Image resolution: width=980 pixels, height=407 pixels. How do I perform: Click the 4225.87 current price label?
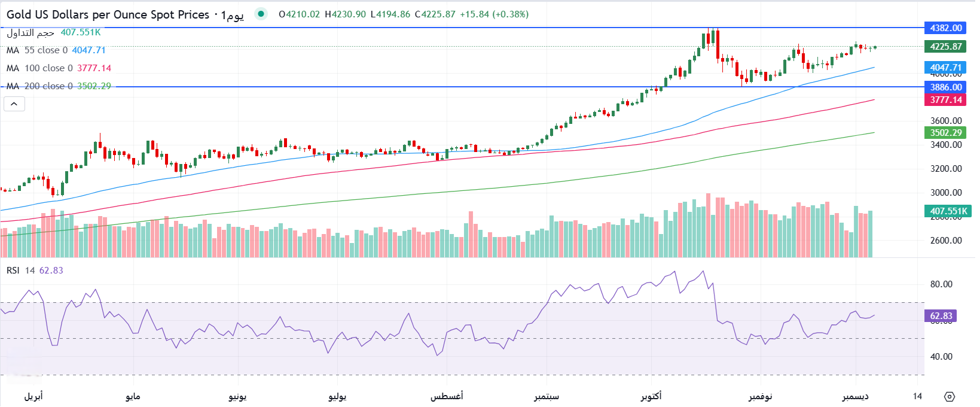[945, 47]
